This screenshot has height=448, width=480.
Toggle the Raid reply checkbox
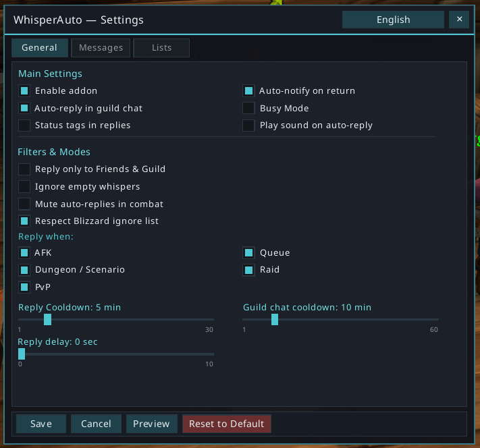coord(248,270)
